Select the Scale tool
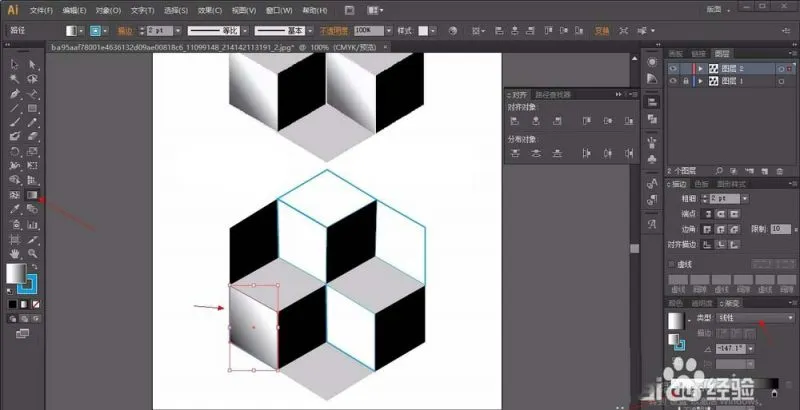 coord(32,151)
